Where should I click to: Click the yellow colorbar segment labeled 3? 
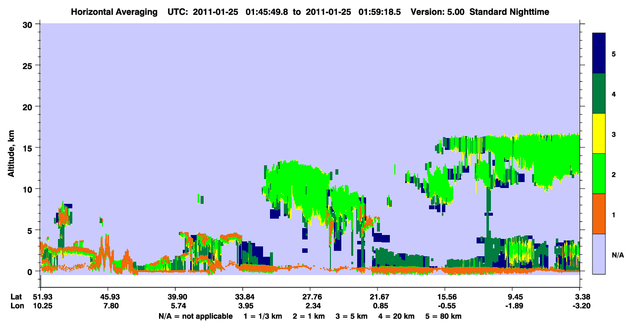599,134
